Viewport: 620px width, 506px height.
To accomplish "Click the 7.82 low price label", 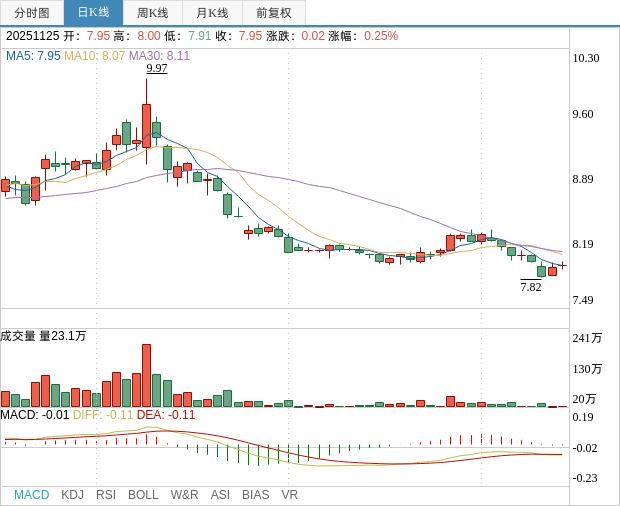I will tap(531, 286).
